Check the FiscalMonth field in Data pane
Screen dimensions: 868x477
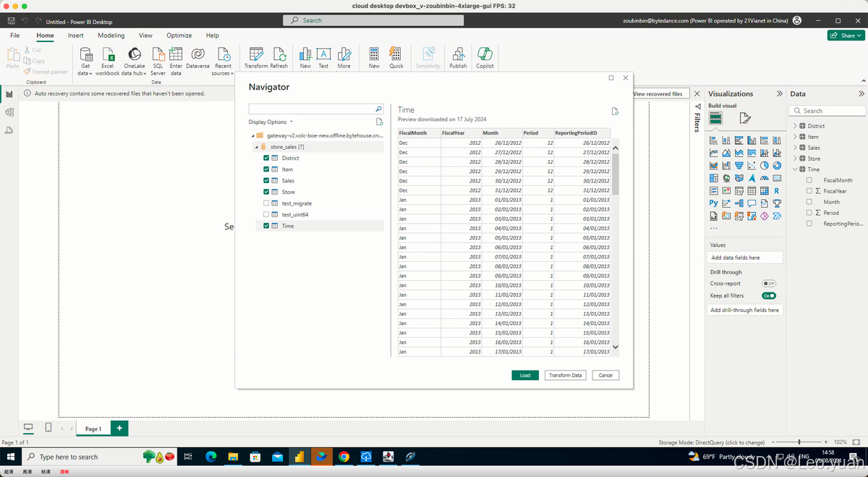point(809,180)
